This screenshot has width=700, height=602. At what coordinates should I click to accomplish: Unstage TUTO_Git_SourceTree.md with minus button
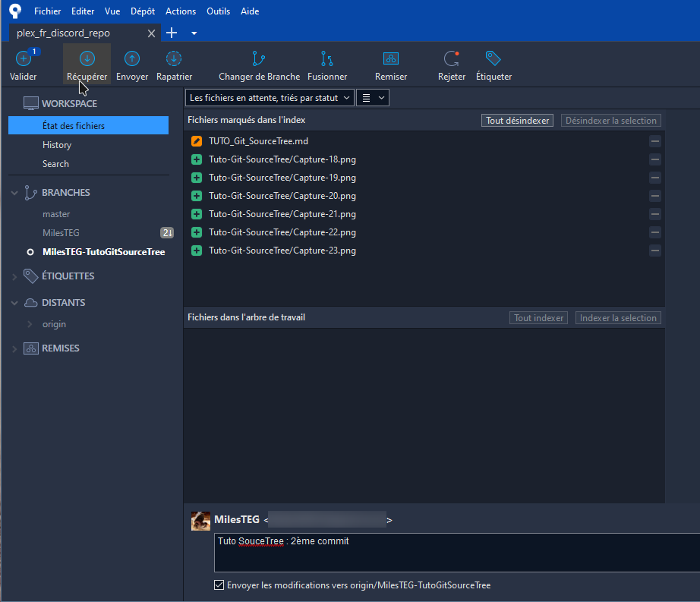655,141
